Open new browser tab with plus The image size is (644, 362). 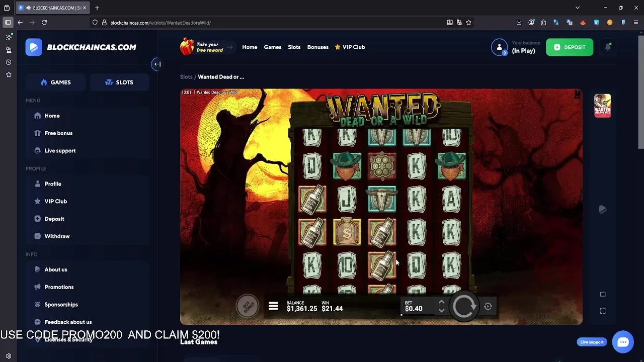click(x=97, y=8)
